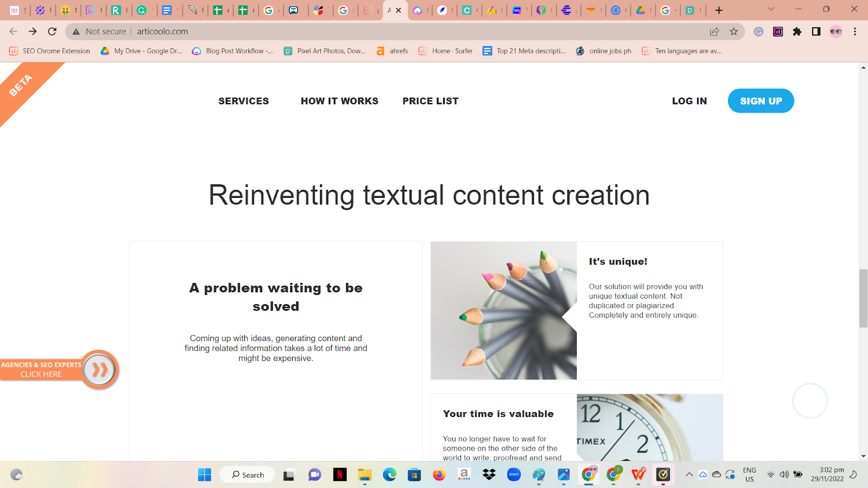The width and height of the screenshot is (868, 488).
Task: Open the Home · Surfer bookmark
Action: 445,51
